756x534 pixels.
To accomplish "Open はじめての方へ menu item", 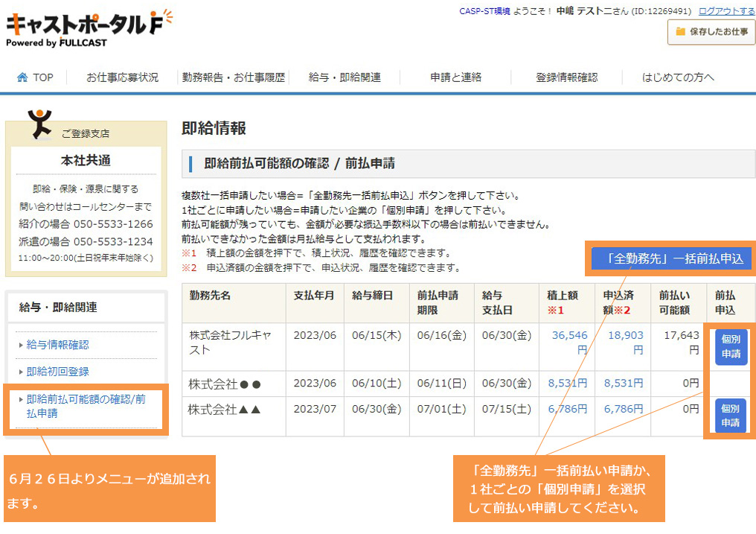I will point(677,77).
